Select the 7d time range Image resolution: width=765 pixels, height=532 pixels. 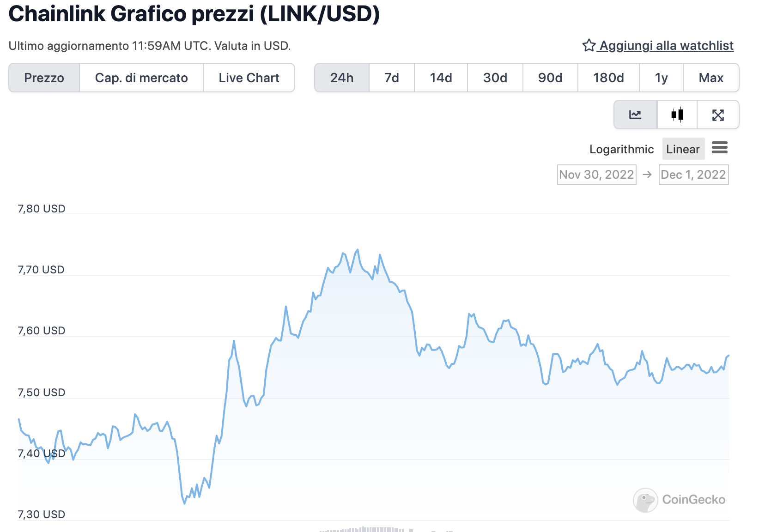[x=392, y=78]
